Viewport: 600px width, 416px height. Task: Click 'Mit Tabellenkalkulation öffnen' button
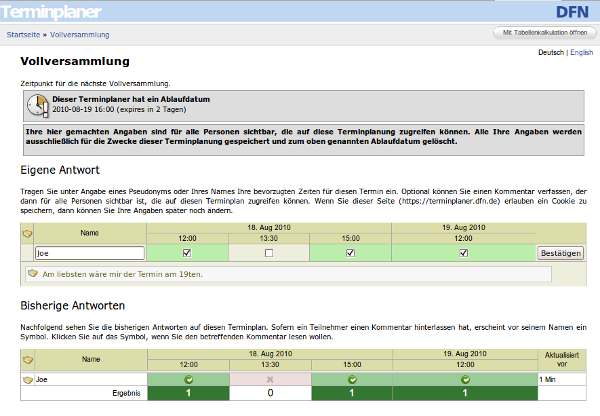[x=544, y=33]
